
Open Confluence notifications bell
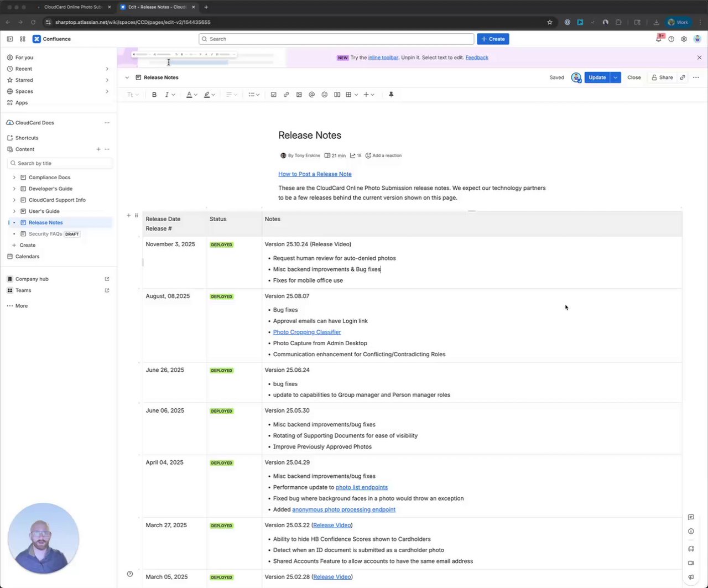659,39
